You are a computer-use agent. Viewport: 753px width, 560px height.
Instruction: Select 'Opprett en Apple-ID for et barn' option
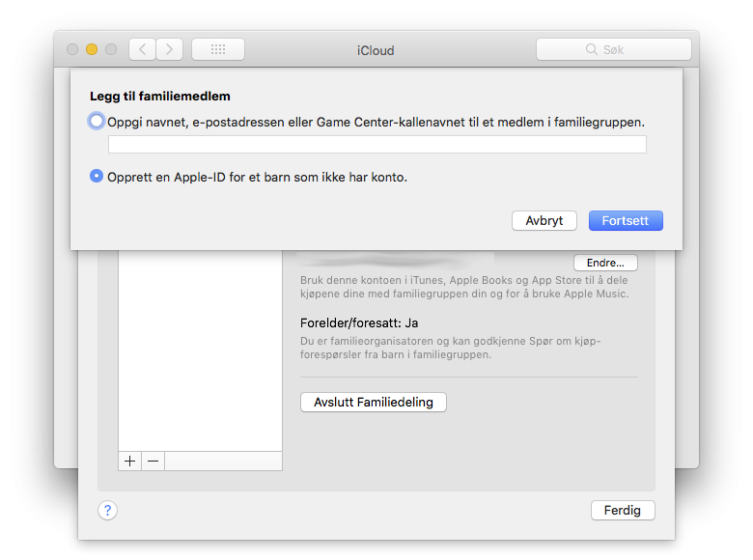tap(97, 177)
